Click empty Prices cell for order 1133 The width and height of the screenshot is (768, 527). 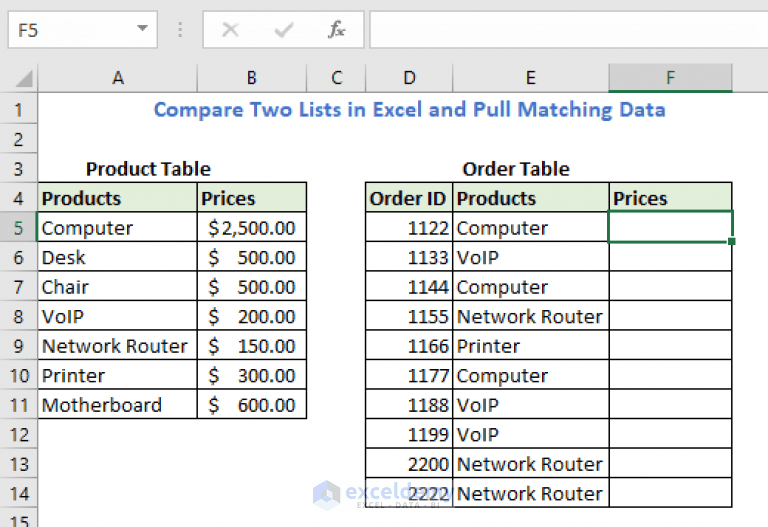pyautogui.click(x=670, y=257)
